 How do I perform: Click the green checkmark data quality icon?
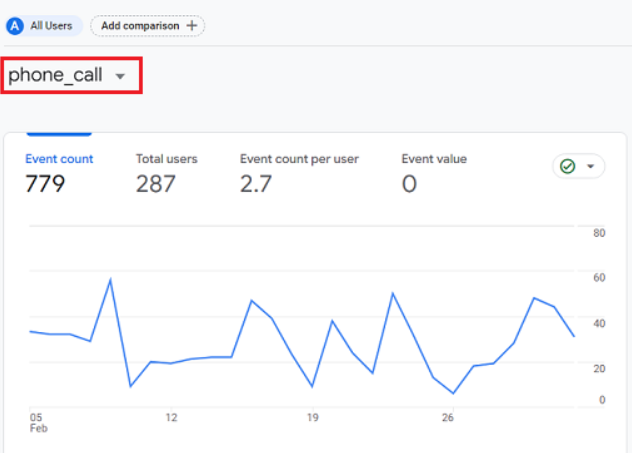click(x=568, y=167)
